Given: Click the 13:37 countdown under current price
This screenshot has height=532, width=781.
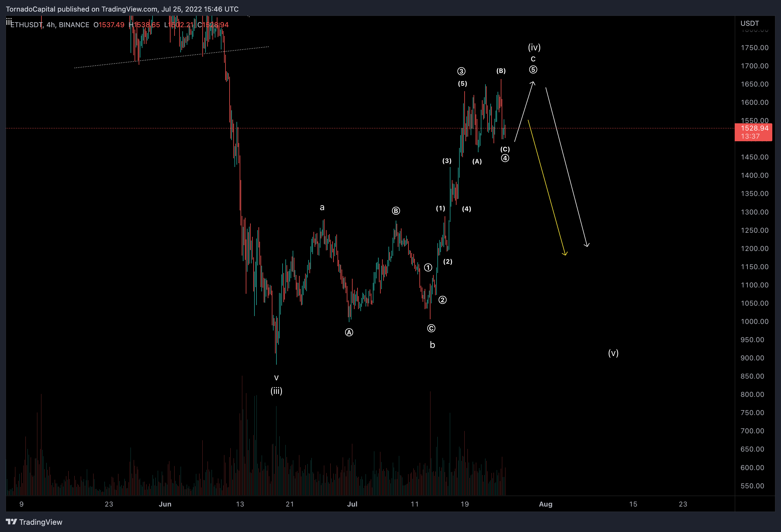Looking at the screenshot, I should [750, 136].
